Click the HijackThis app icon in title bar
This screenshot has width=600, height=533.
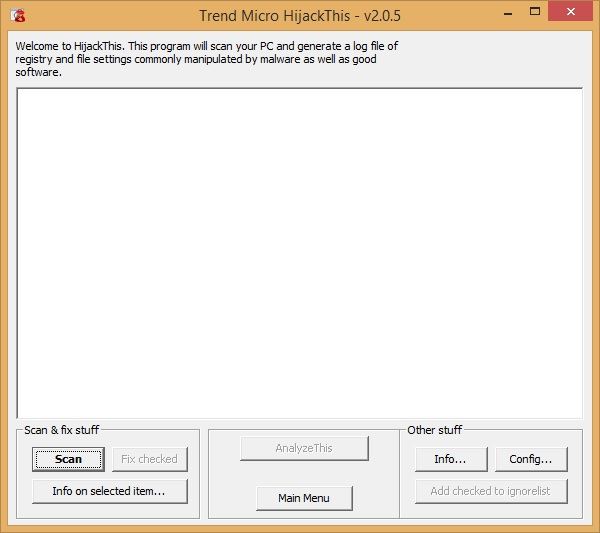(18, 16)
